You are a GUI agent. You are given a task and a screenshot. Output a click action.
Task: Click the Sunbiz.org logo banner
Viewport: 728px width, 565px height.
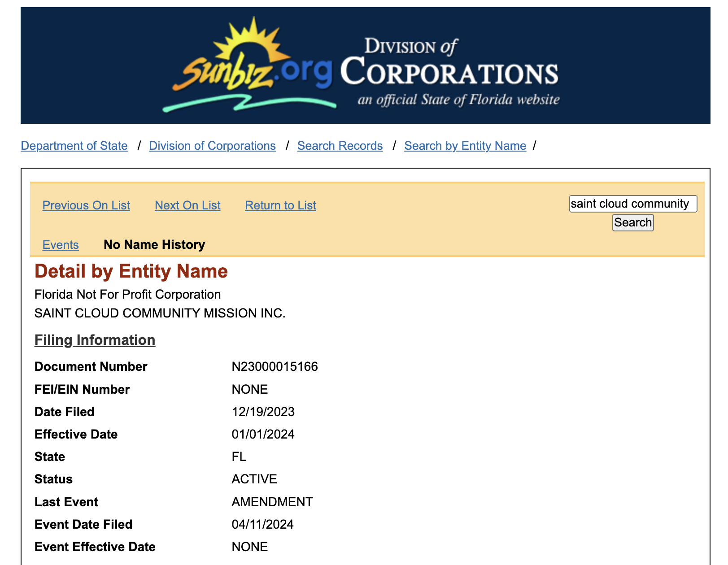point(365,65)
